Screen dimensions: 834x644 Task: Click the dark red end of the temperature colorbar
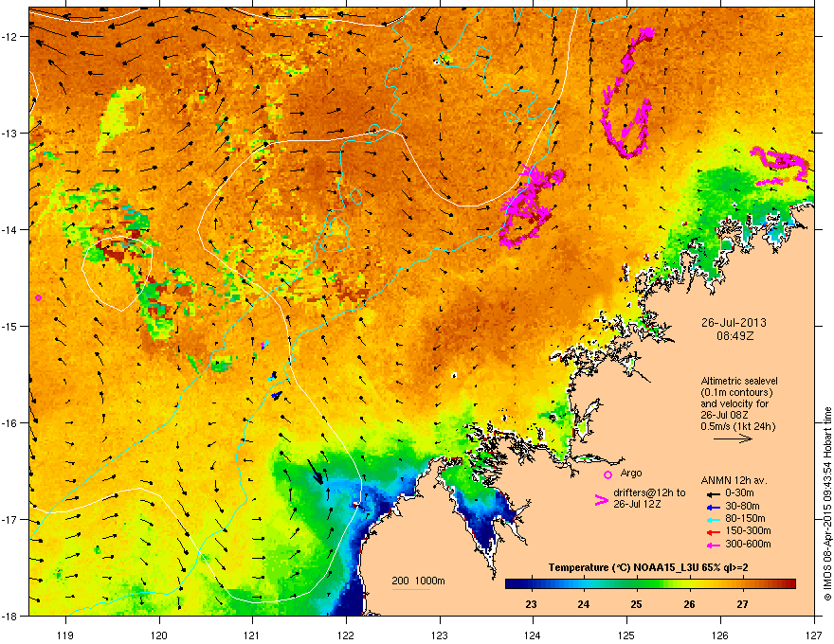[789, 584]
